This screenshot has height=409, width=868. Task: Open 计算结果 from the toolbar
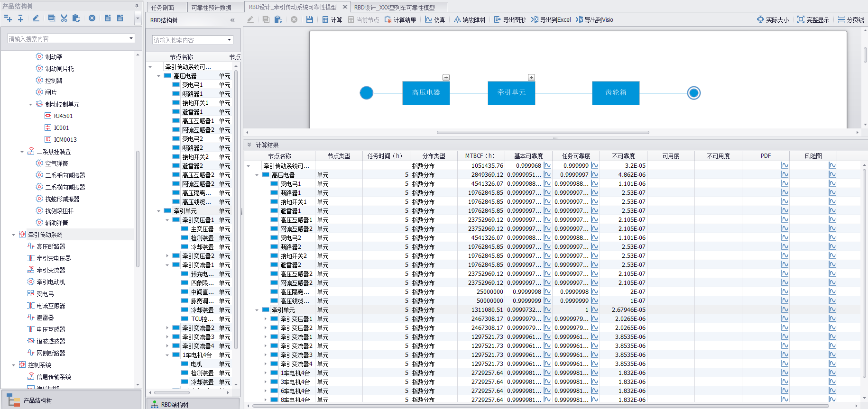[400, 19]
